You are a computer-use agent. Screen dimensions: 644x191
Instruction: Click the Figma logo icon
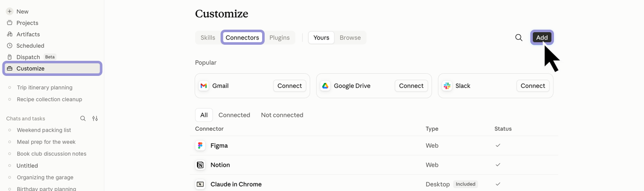200,146
